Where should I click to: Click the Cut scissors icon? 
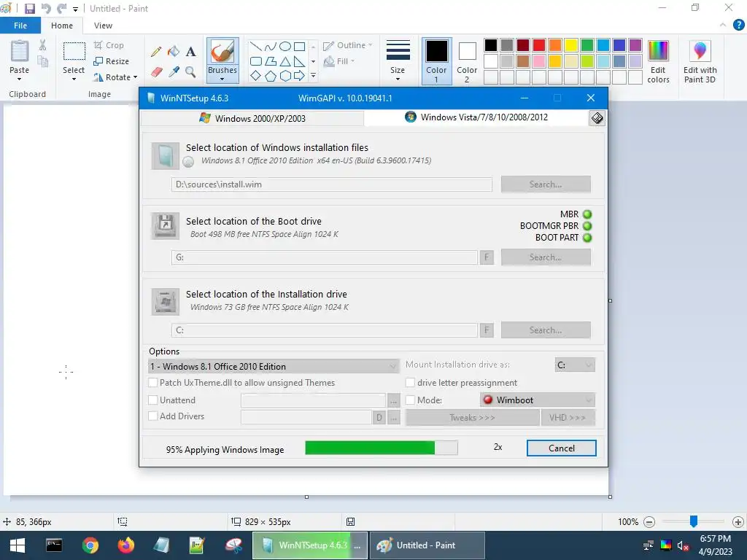point(42,45)
